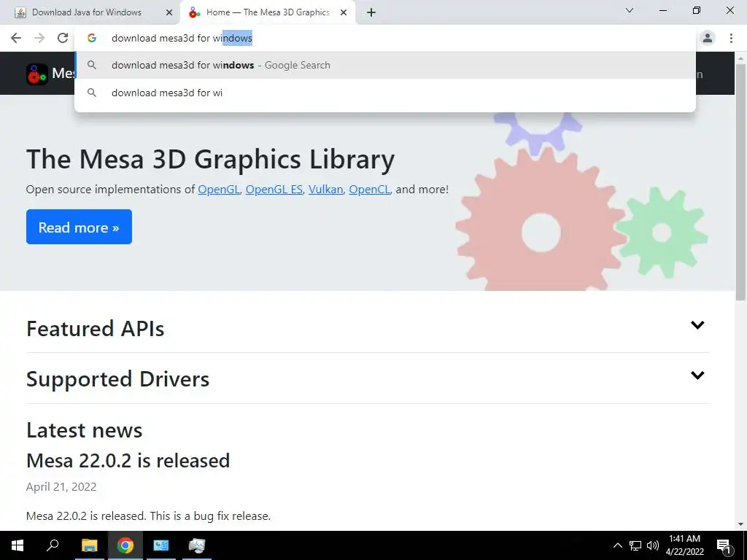This screenshot has height=560, width=747.
Task: Follow the Vulkan link
Action: tap(326, 190)
